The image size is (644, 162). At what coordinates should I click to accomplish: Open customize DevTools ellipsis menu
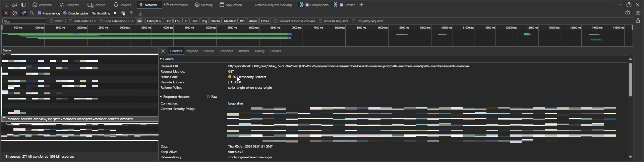620,5
